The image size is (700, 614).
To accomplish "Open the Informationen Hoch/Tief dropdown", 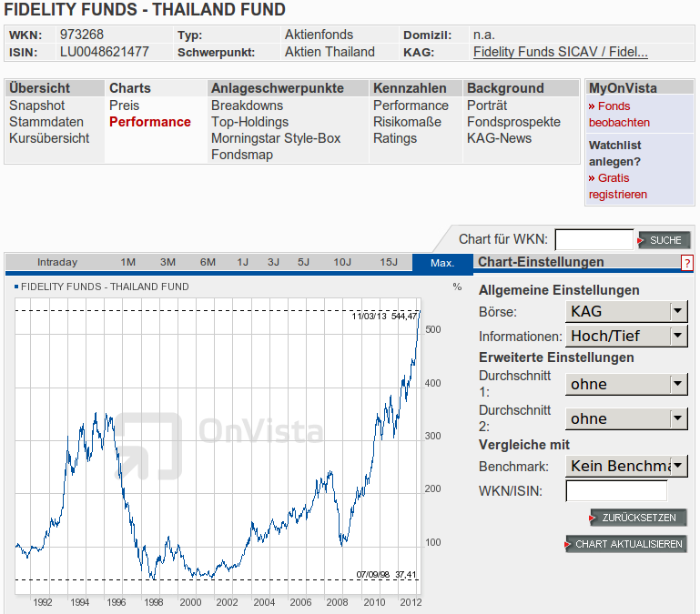I will [x=626, y=336].
